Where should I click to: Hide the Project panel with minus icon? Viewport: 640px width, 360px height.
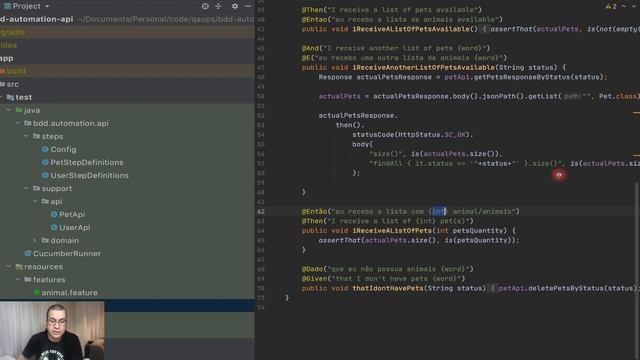pos(248,6)
